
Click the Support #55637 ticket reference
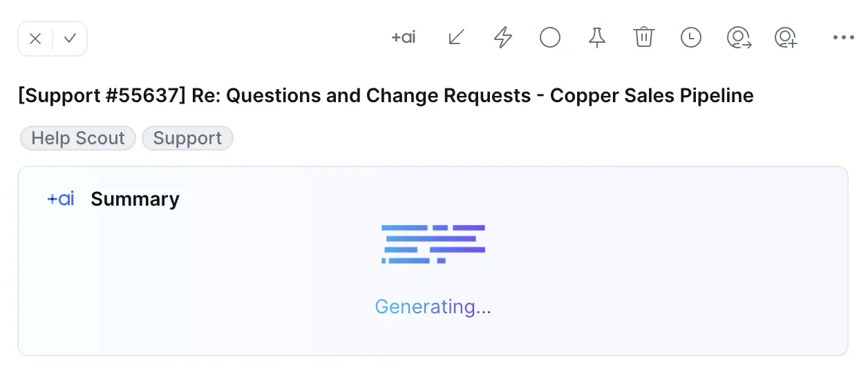coord(102,95)
